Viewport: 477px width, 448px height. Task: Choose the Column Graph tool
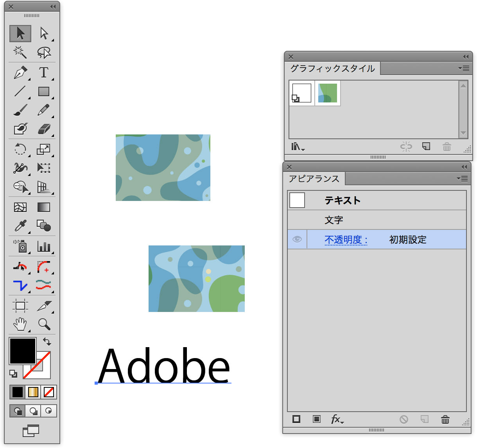44,246
